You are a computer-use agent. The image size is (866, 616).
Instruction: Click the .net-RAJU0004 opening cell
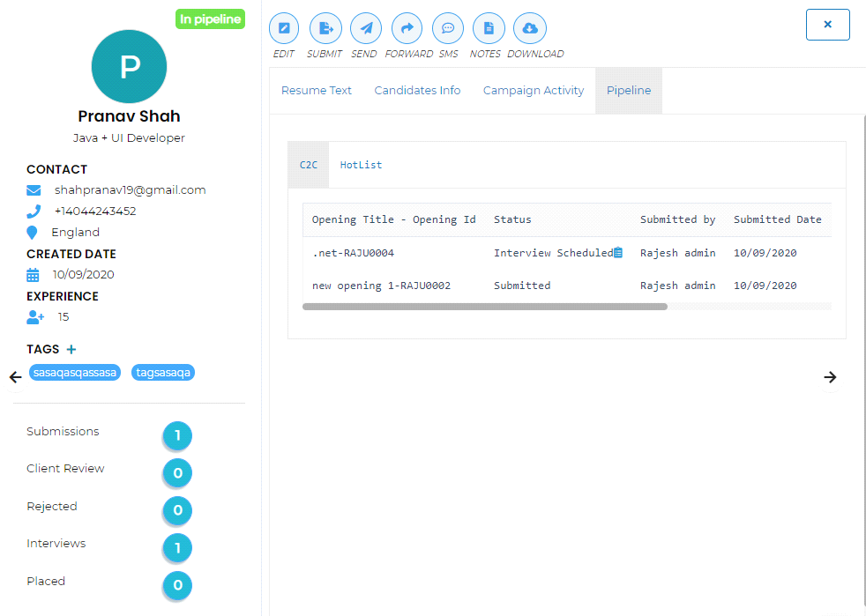353,253
